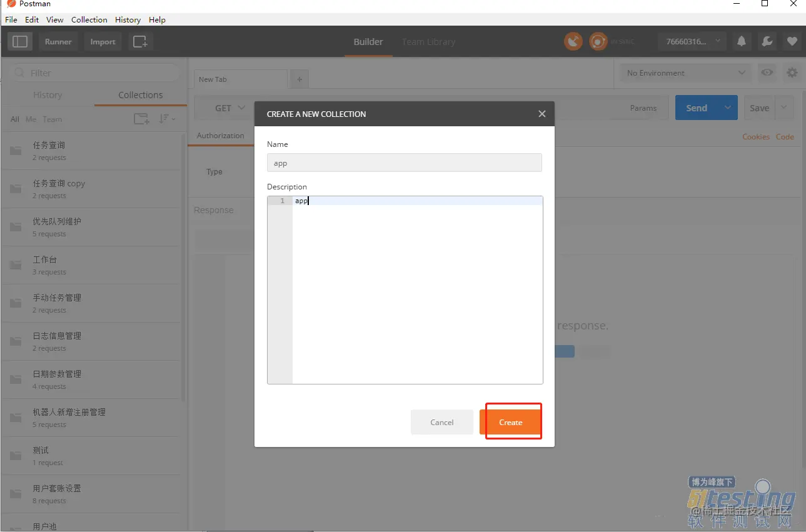Screen dimensions: 806x532
Task: Open the Send button dropdown arrow
Action: [728, 108]
